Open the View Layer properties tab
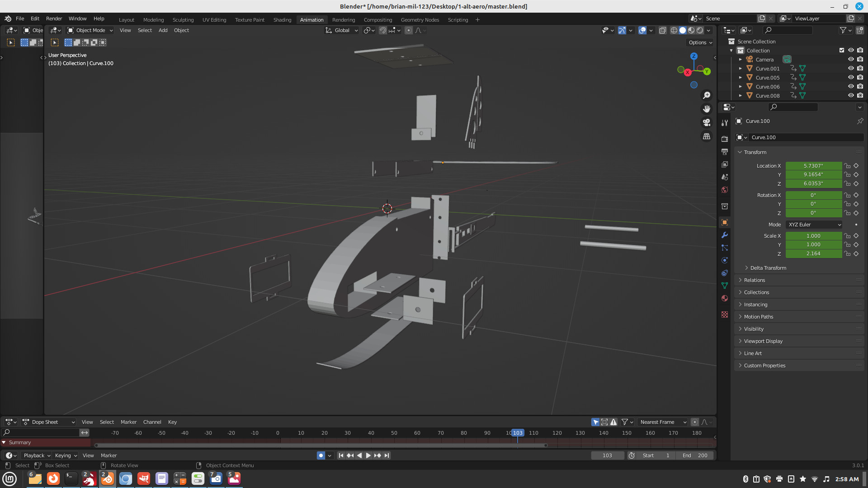Image resolution: width=868 pixels, height=488 pixels. 725,164
